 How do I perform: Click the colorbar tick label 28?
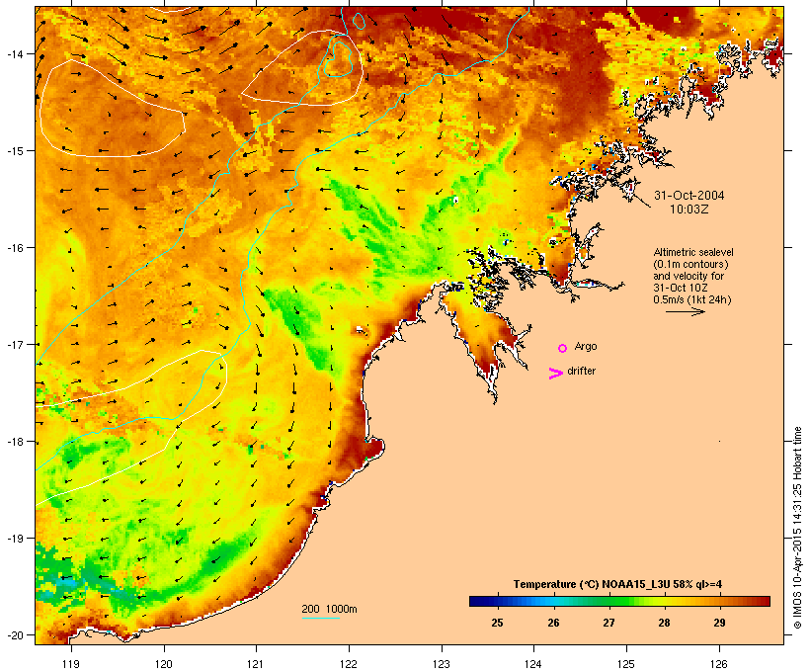[665, 623]
